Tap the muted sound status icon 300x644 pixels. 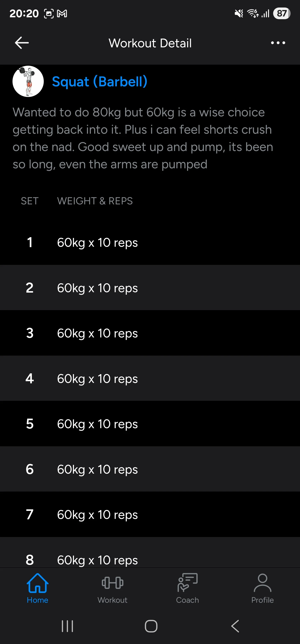coord(239,14)
